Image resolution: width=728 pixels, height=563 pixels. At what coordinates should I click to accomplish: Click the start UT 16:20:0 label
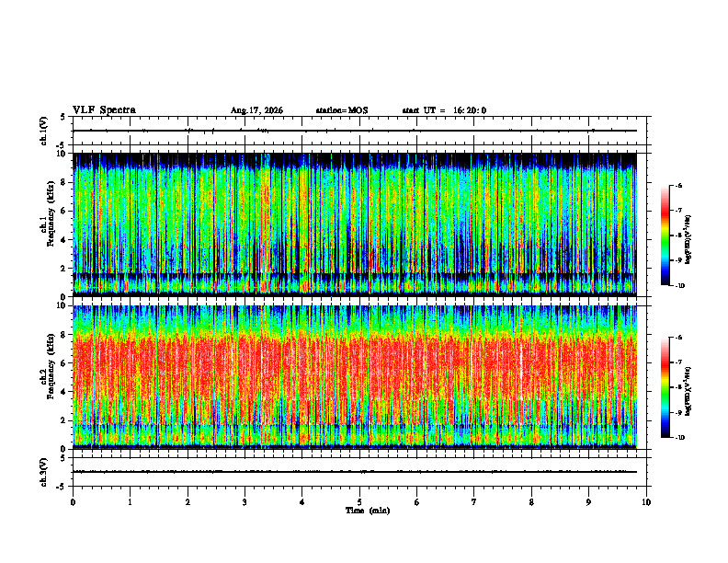click(444, 110)
